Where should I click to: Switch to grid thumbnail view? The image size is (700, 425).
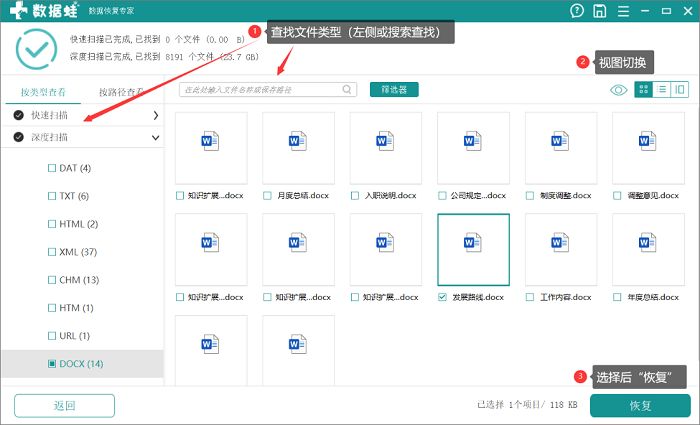click(x=643, y=89)
